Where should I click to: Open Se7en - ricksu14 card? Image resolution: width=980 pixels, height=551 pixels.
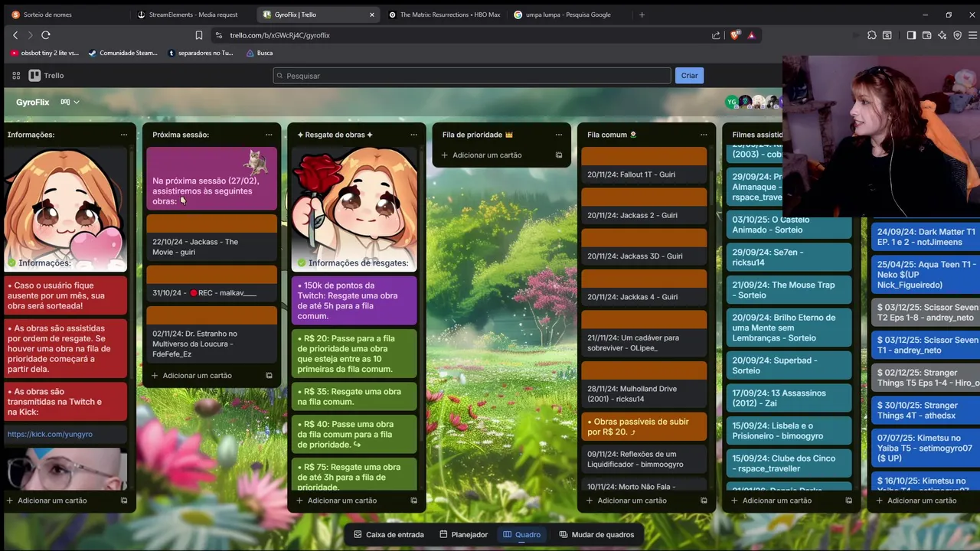point(788,257)
